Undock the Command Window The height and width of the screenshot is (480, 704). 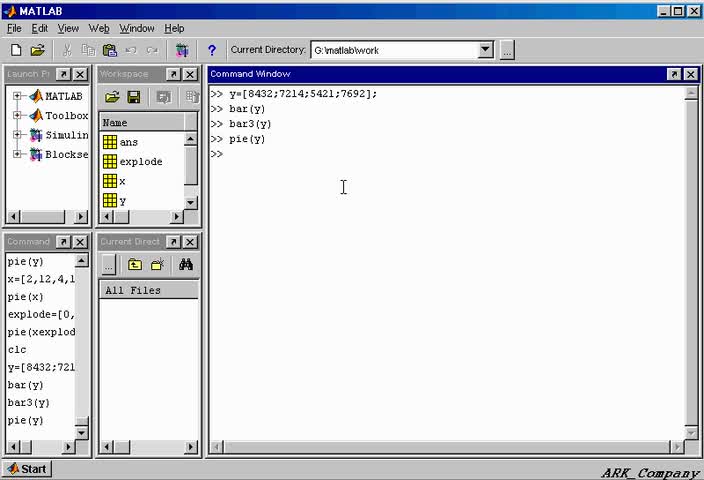click(674, 74)
